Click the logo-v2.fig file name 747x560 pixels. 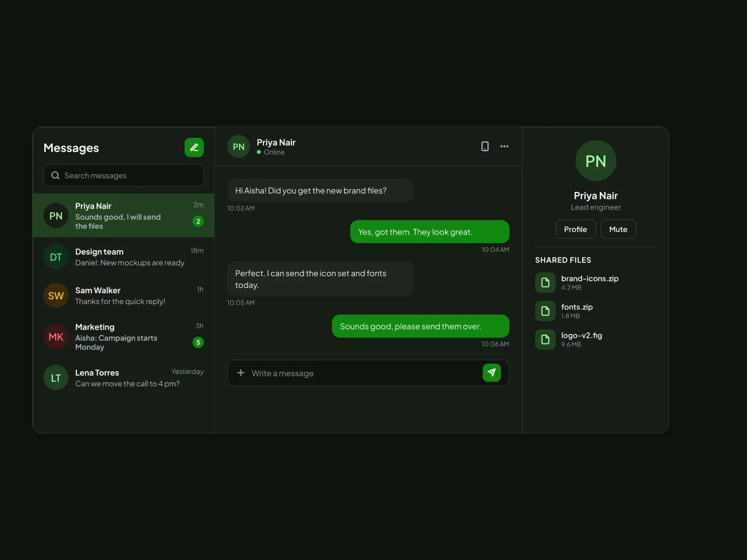[x=581, y=335]
